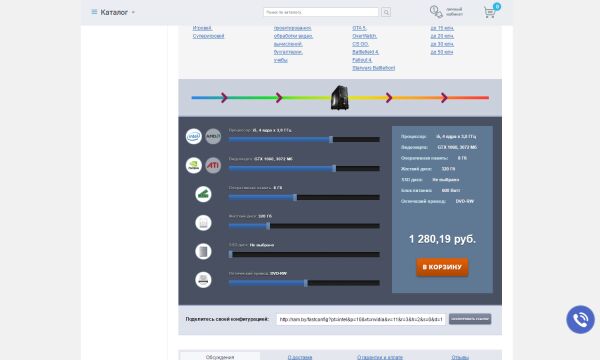Click the graphics card slider handle
This screenshot has width=600, height=360.
point(334,168)
